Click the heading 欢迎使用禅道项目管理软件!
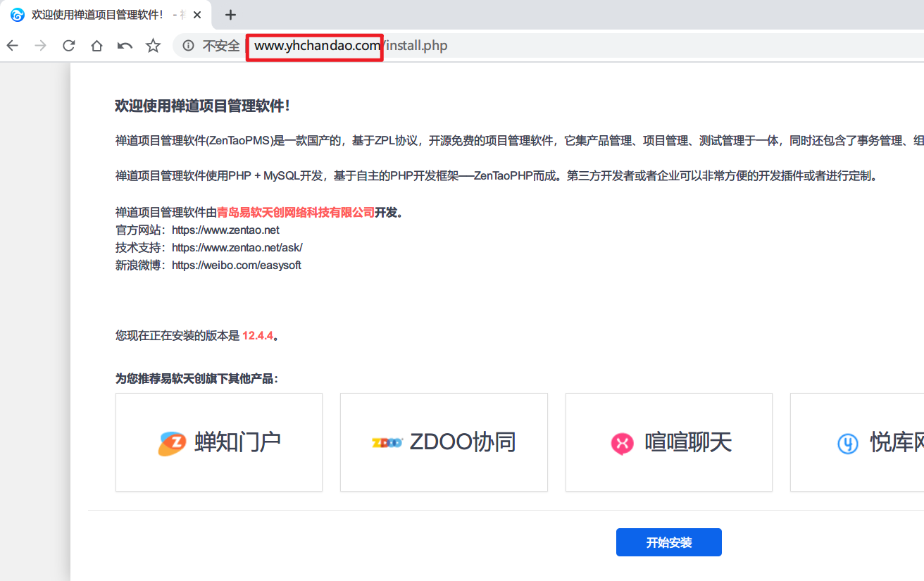The image size is (924, 581). [x=203, y=106]
